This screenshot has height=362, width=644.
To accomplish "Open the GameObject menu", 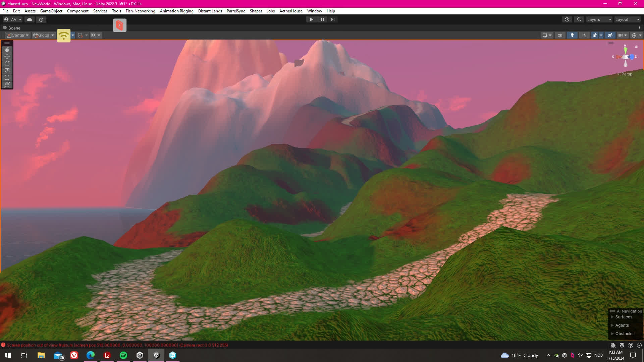I will point(51,11).
